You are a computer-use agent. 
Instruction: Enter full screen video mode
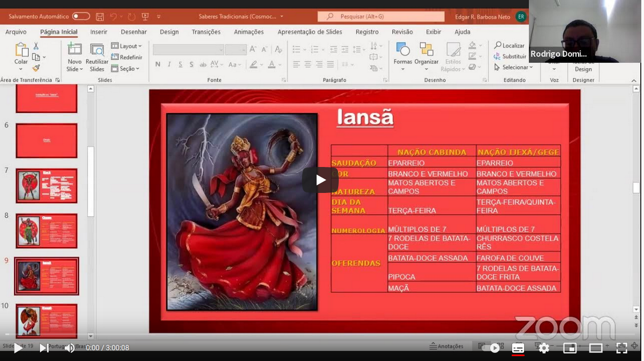tap(621, 348)
